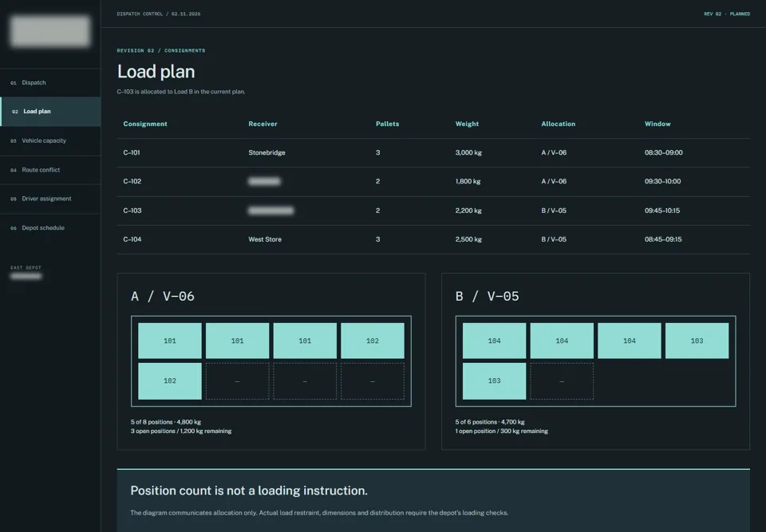Select the Load plan sidebar item

pos(50,112)
